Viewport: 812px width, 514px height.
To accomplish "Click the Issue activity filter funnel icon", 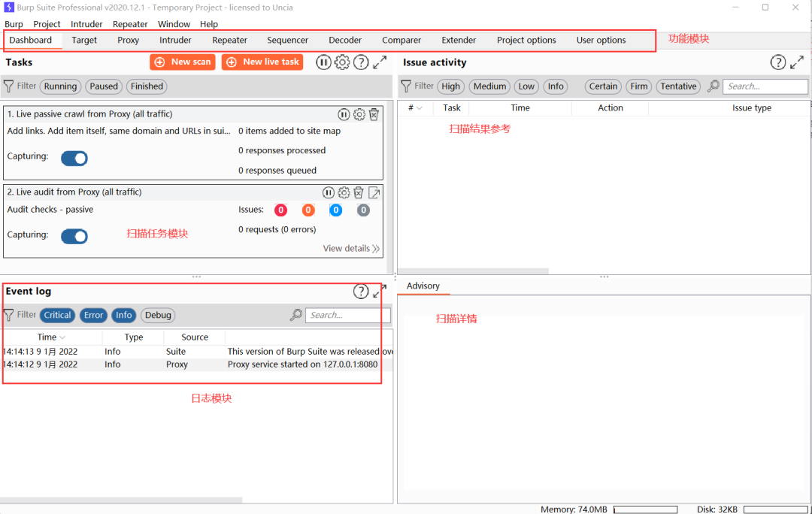I will [406, 86].
